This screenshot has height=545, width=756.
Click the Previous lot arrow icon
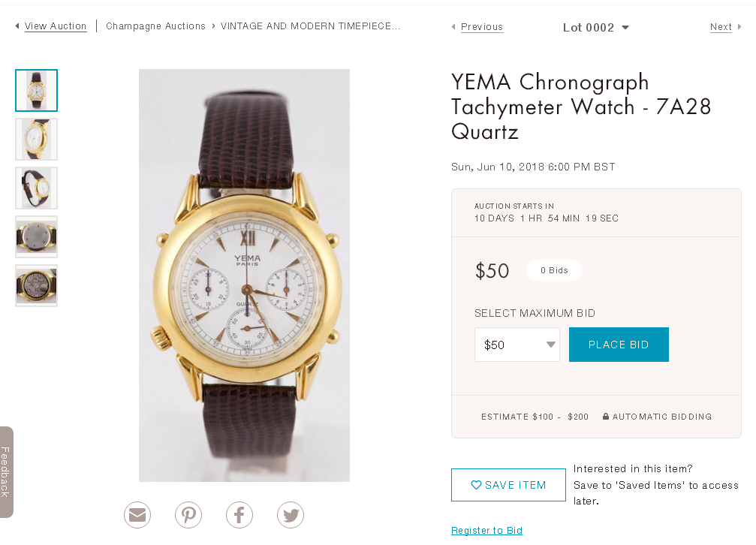point(453,27)
